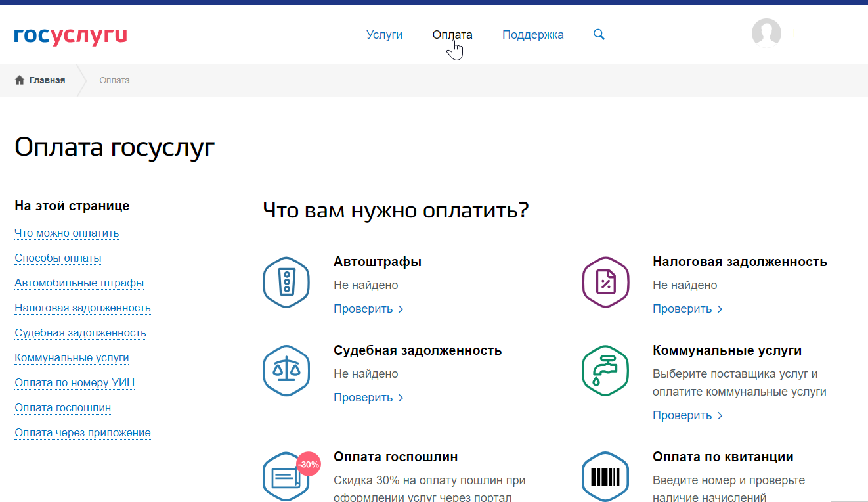Screen dimensions: 868x502
Task: Jump to Оплата через приложение section
Action: [83, 433]
